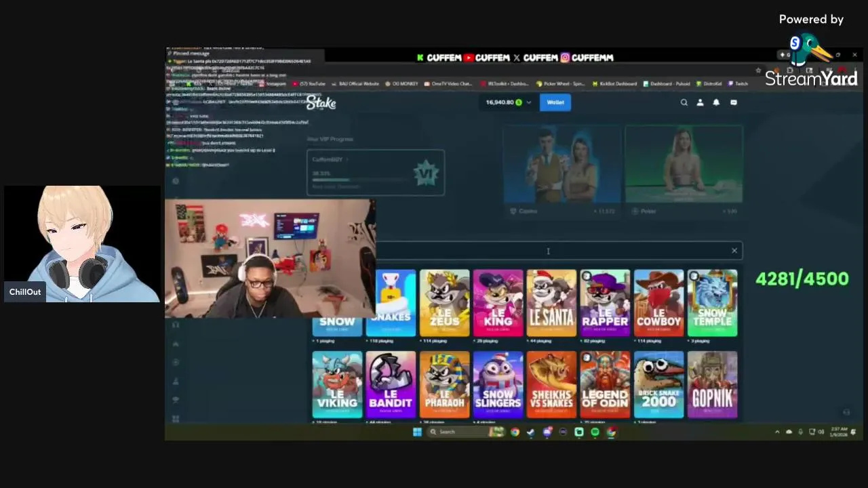
Task: Select the Casino category card
Action: tap(561, 171)
